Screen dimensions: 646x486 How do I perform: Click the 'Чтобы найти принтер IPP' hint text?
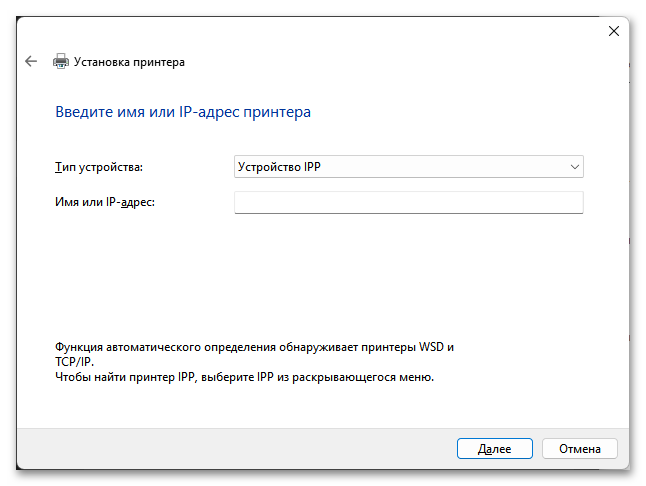245,378
